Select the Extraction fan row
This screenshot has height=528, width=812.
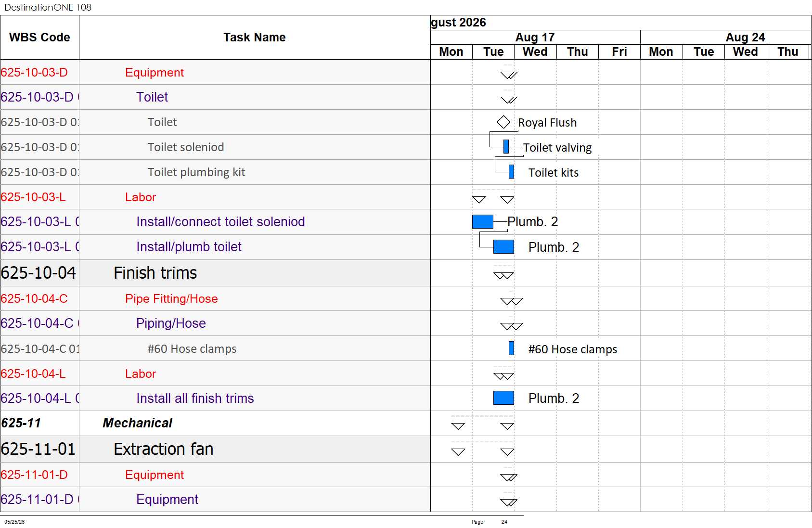click(215, 449)
